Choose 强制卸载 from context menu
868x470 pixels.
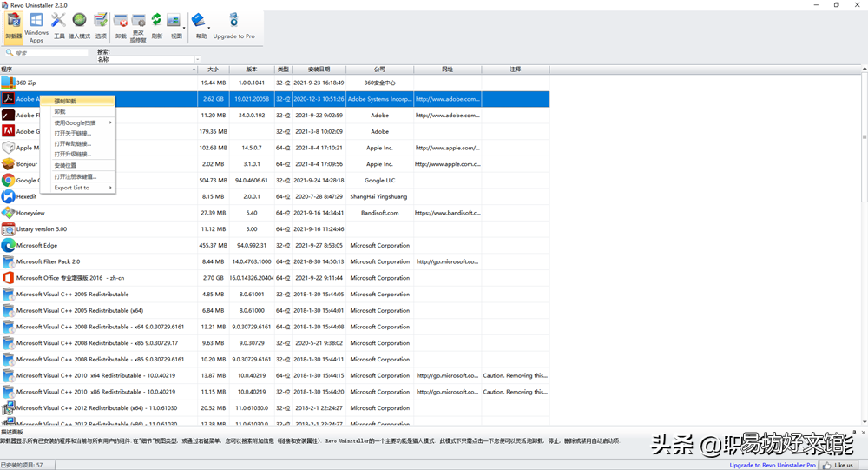(77, 101)
